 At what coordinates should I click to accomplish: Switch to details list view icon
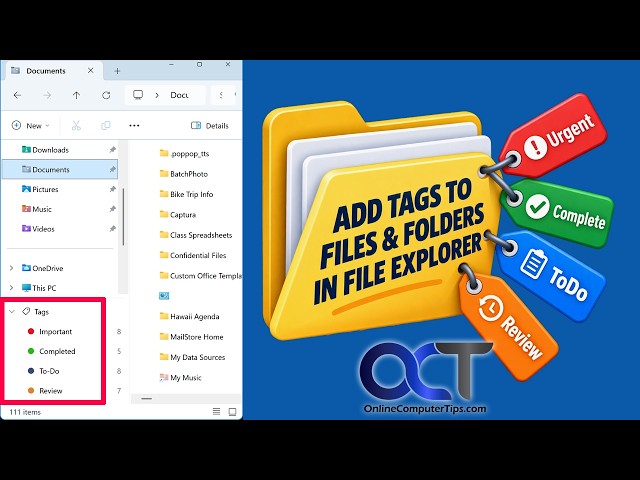pyautogui.click(x=216, y=411)
